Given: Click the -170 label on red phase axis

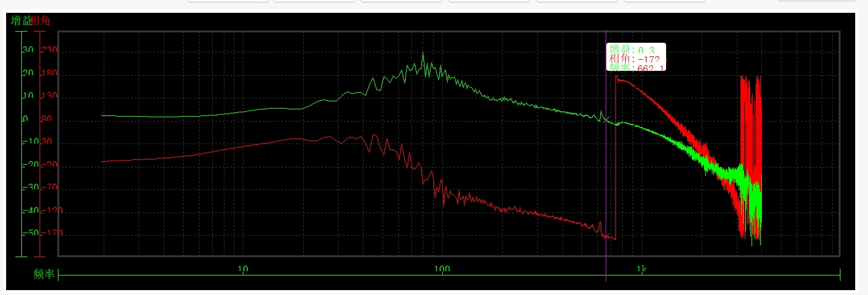Looking at the screenshot, I should pyautogui.click(x=51, y=233).
